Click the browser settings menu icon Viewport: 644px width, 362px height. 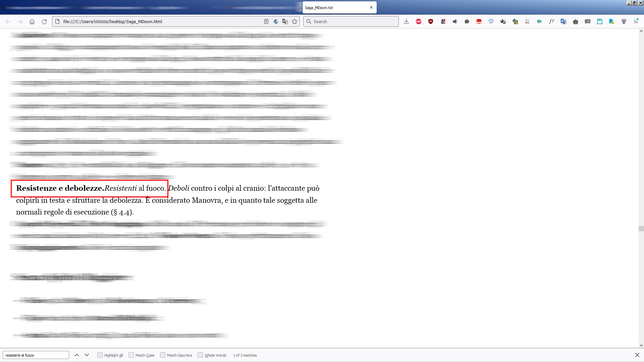pyautogui.click(x=636, y=21)
